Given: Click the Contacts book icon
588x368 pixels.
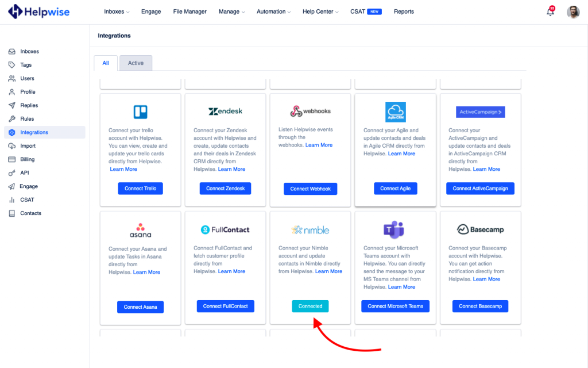Looking at the screenshot, I should [12, 214].
